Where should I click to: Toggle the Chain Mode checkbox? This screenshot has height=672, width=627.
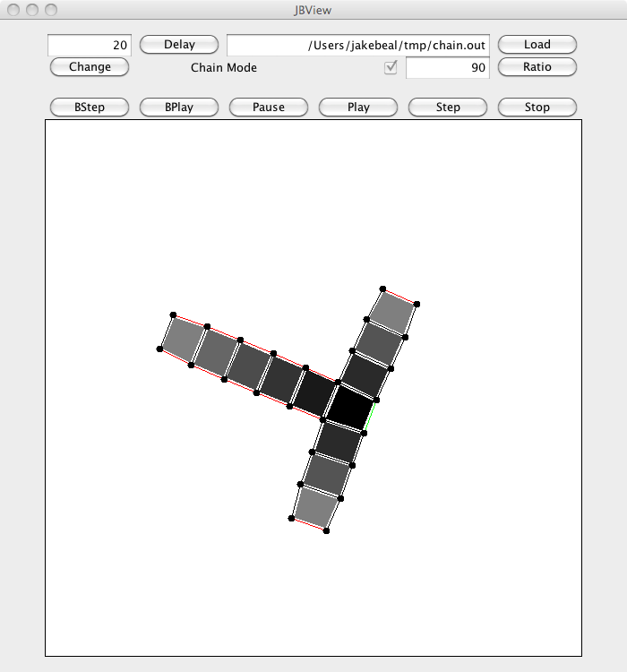(x=391, y=67)
